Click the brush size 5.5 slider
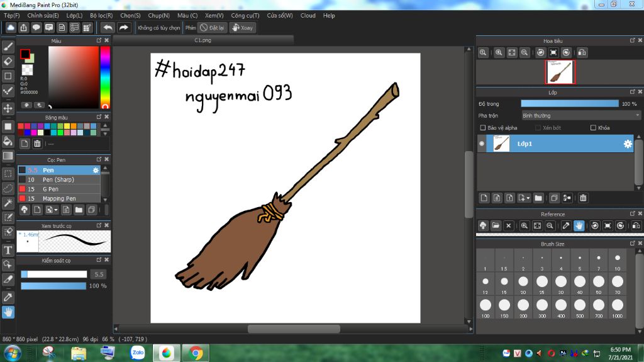The height and width of the screenshot is (362, 644). coord(54,274)
